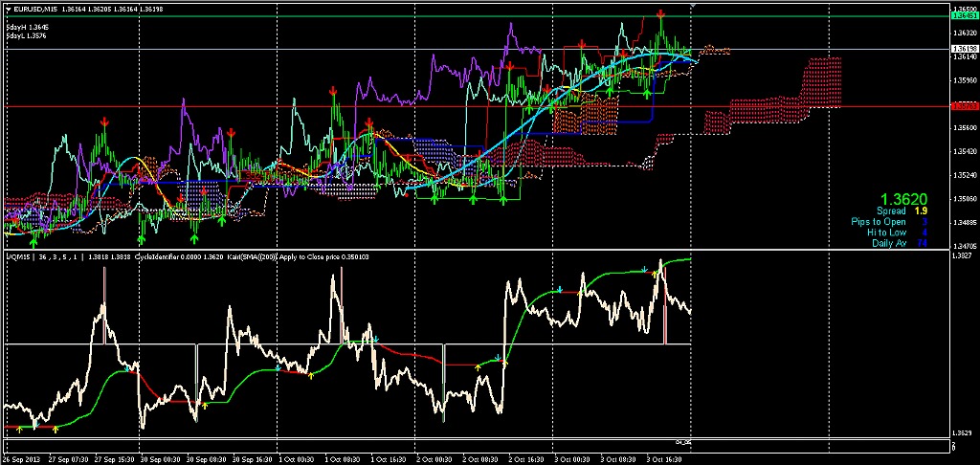Open the EURUSD,M15 chart title triangle
This screenshot has height=465, width=980.
(x=6, y=9)
